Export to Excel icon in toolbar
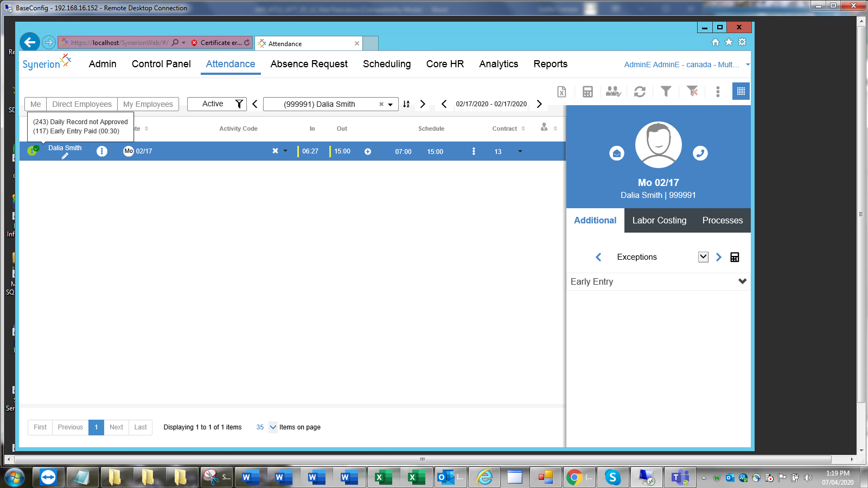The width and height of the screenshot is (868, 488). point(561,92)
